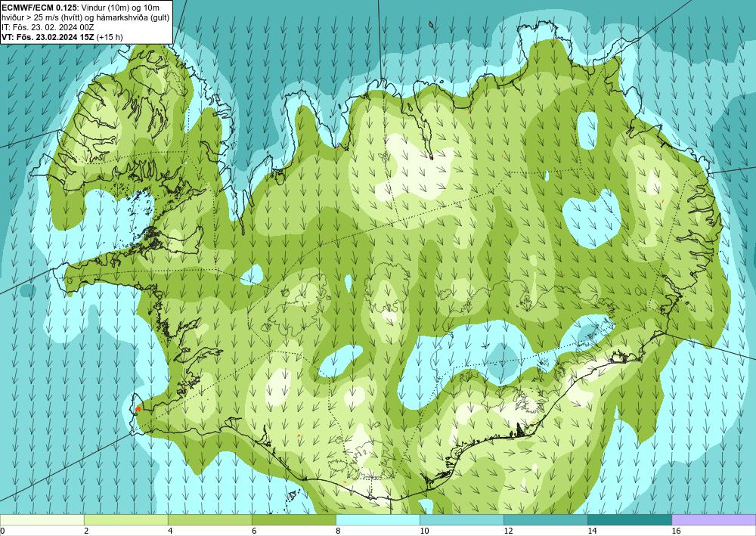
Task: Click the pale yellow 0–2 legend swatch
Action: tap(42, 519)
